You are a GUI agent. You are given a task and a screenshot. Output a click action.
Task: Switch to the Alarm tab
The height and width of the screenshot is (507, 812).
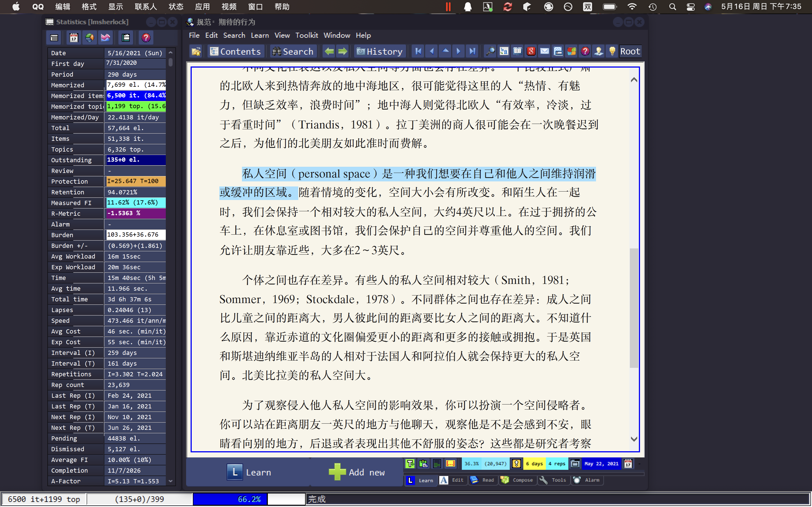click(x=587, y=480)
